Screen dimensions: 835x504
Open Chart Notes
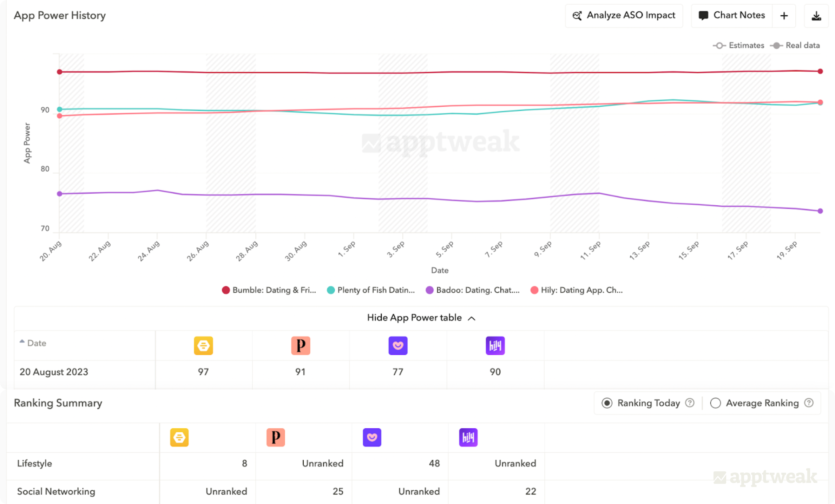(732, 16)
